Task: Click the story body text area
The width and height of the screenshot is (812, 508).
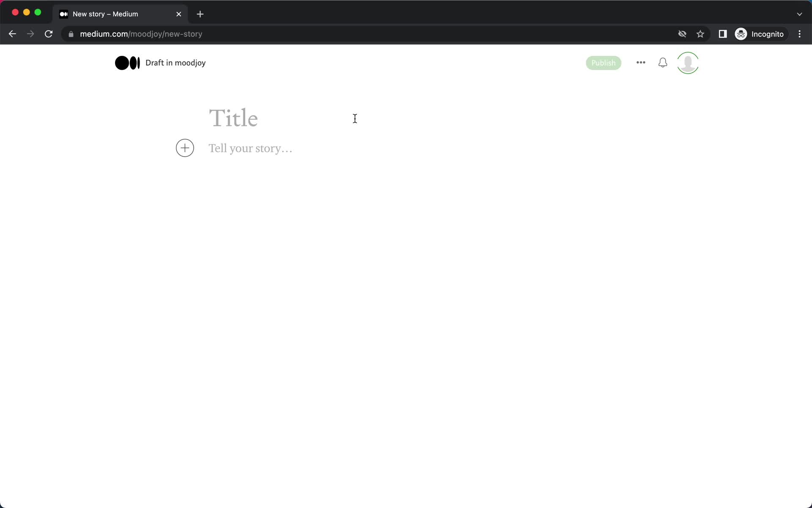Action: [x=251, y=148]
